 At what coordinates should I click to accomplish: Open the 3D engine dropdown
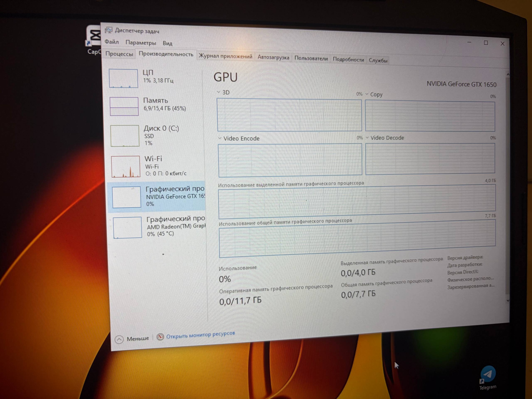pos(219,92)
